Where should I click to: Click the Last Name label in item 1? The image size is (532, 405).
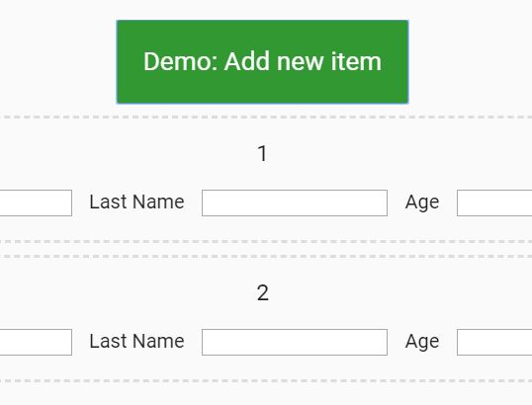[136, 202]
